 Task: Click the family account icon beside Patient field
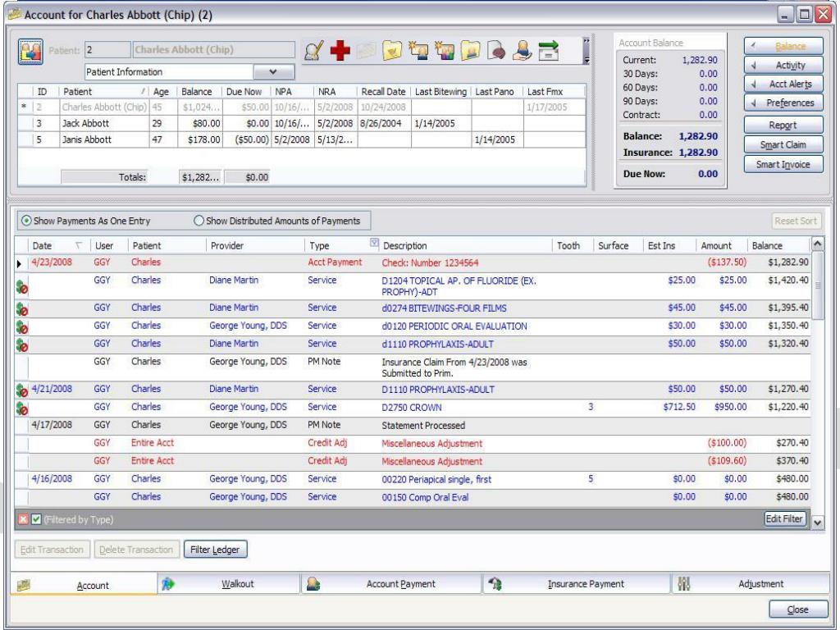[30, 52]
